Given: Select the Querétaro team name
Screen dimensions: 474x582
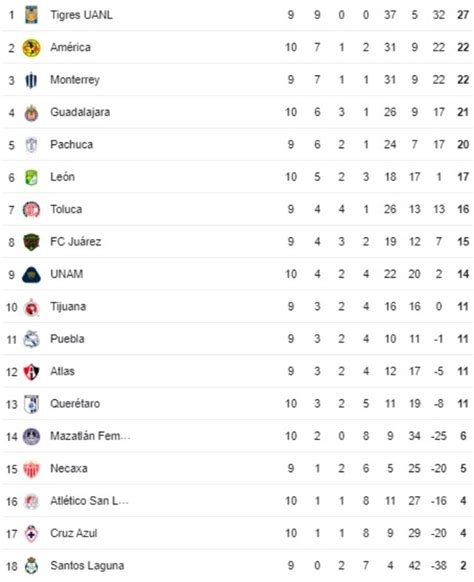Looking at the screenshot, I should click(x=75, y=403).
